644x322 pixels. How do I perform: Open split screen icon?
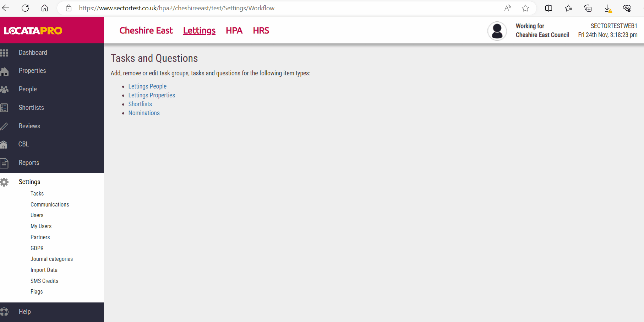(x=549, y=8)
